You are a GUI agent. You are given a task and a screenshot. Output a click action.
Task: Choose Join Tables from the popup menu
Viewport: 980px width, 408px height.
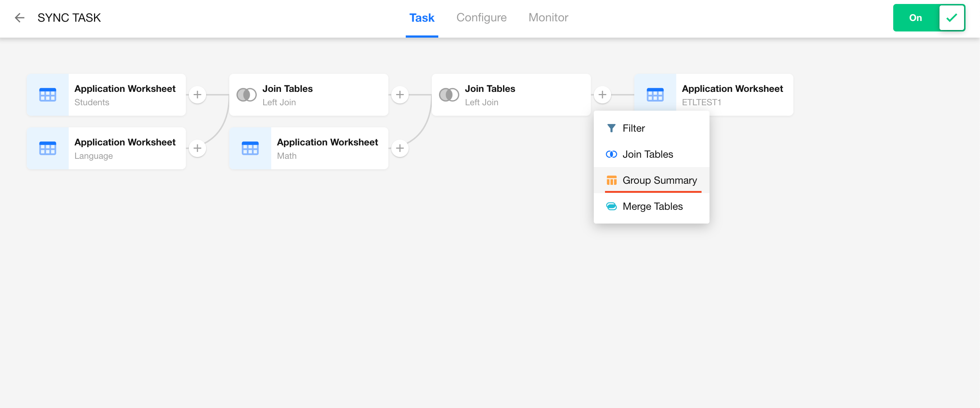click(x=648, y=154)
